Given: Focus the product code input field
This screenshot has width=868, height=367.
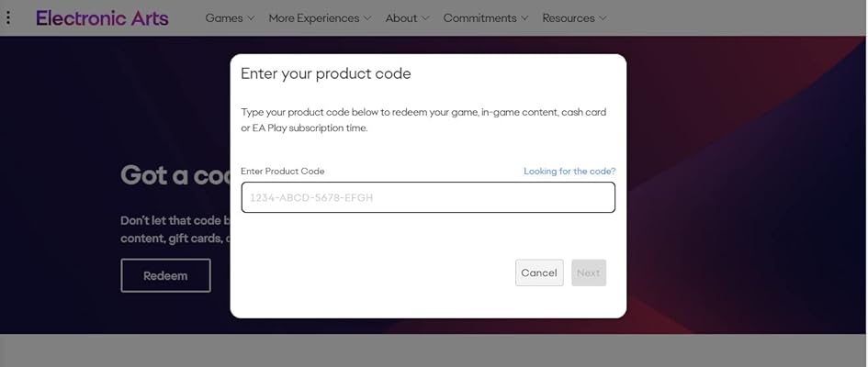Looking at the screenshot, I should (428, 197).
